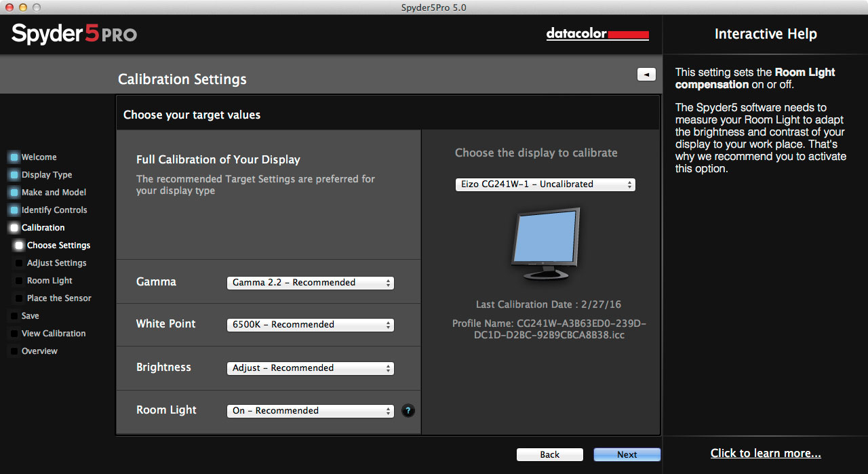Click the Room Light help question mark icon
The image size is (868, 474).
[x=408, y=410]
